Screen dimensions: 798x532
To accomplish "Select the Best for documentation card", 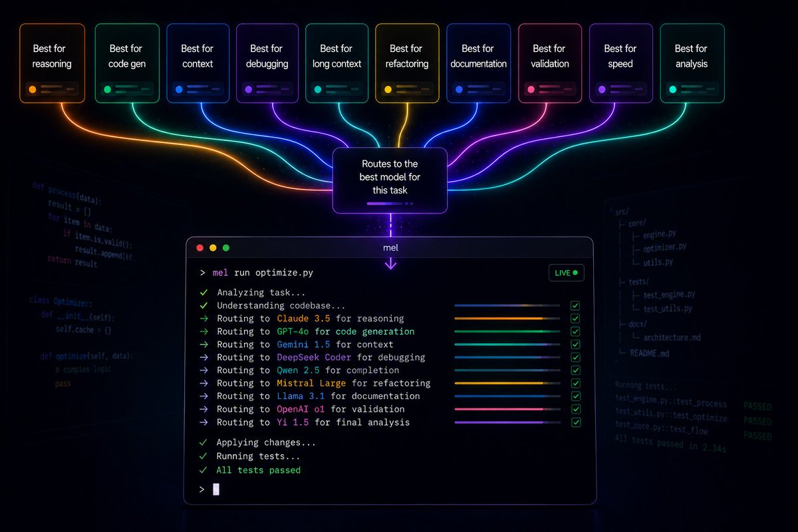I will pyautogui.click(x=478, y=63).
